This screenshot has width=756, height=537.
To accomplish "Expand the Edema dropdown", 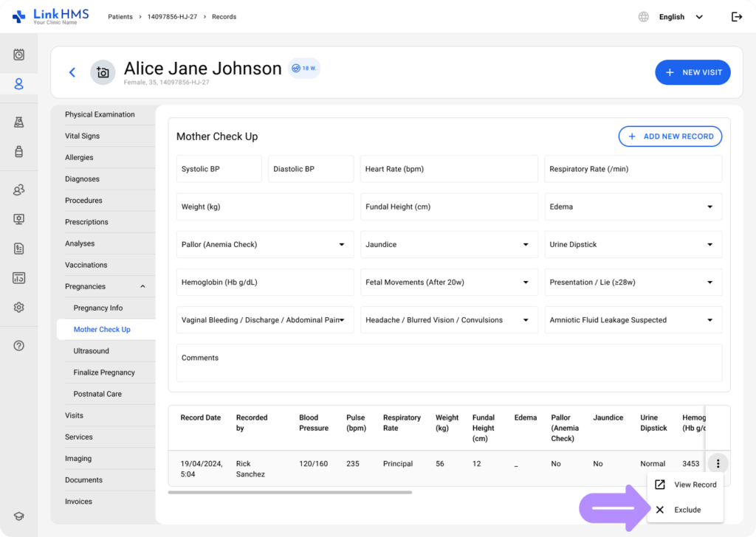I will tap(633, 207).
